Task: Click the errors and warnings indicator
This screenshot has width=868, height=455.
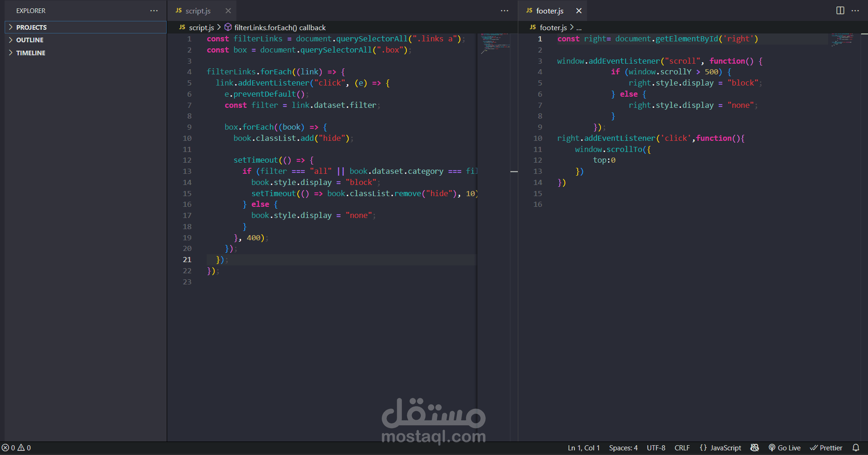Action: (x=16, y=448)
